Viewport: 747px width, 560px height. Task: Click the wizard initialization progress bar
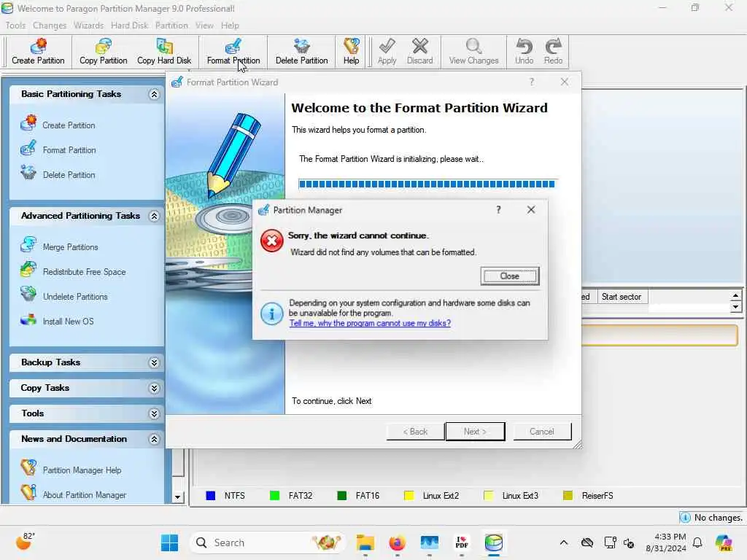[427, 184]
